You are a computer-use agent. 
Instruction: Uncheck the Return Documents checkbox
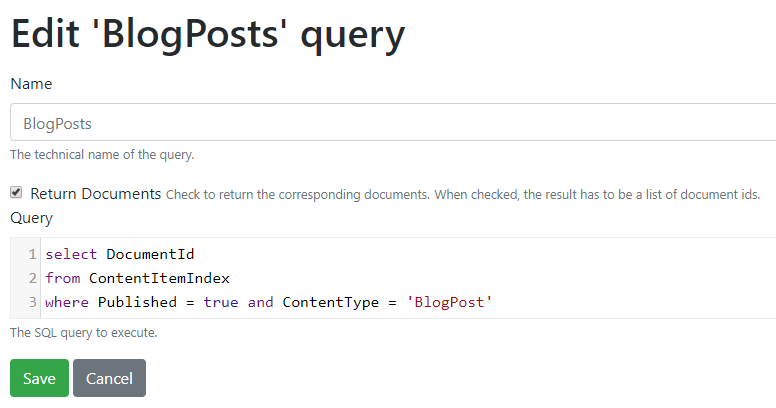point(16,192)
